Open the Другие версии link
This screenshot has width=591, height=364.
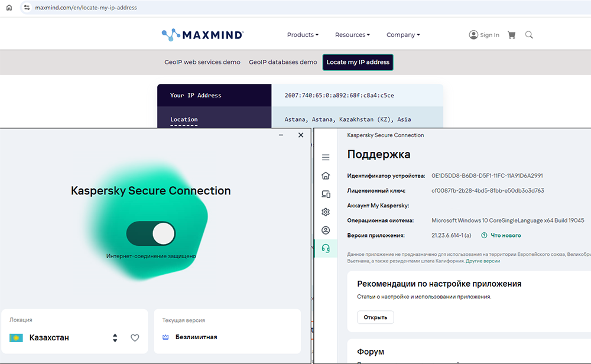click(x=483, y=261)
